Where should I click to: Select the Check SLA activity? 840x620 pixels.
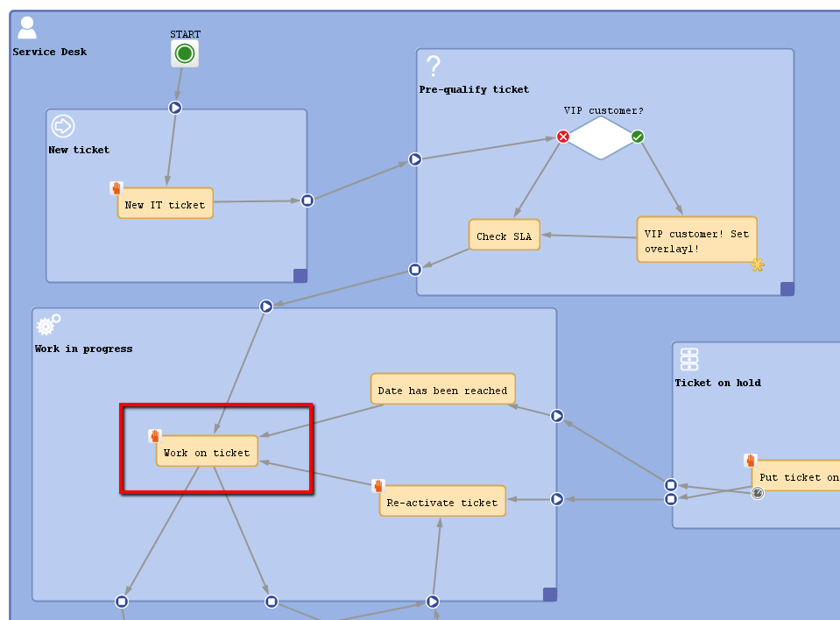click(x=505, y=235)
